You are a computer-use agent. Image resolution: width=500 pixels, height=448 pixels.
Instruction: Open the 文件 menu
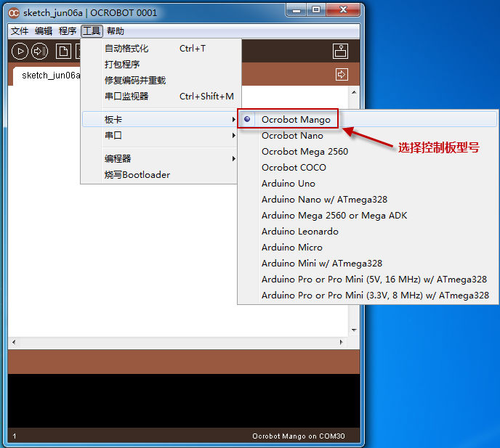coord(20,31)
